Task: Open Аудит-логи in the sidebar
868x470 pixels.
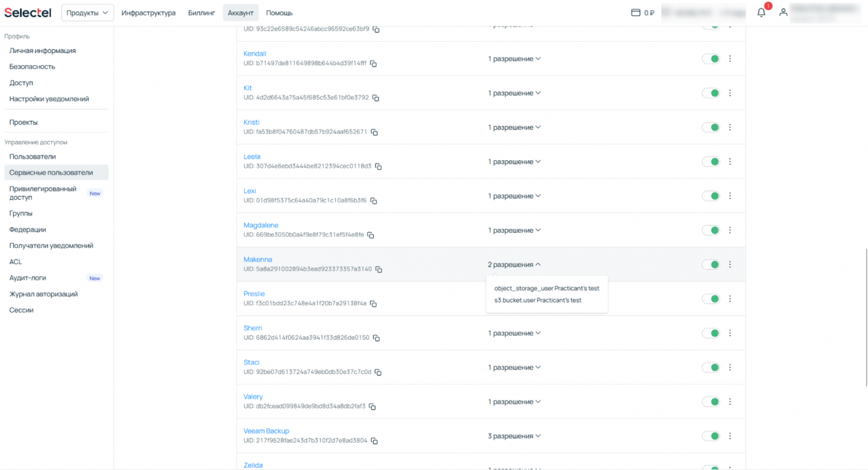Action: (28, 278)
